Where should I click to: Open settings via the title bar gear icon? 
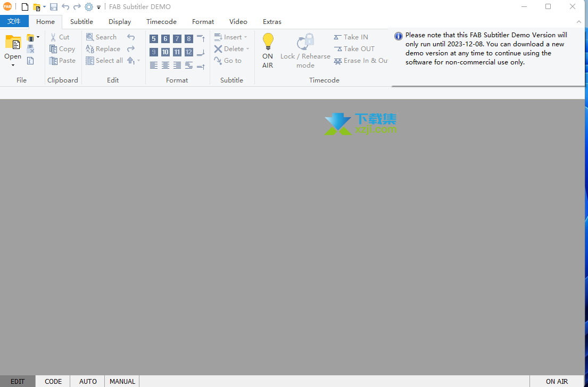click(x=88, y=7)
